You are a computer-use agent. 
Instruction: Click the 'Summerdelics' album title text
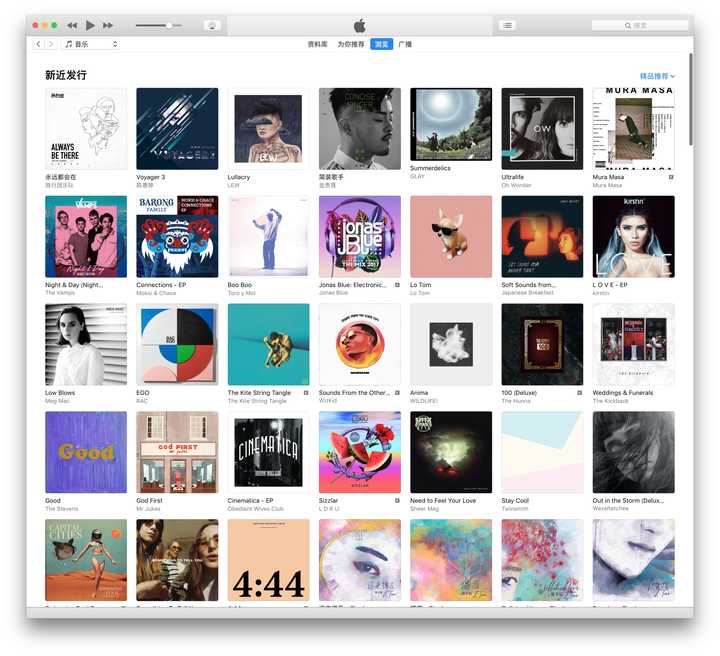tap(430, 168)
